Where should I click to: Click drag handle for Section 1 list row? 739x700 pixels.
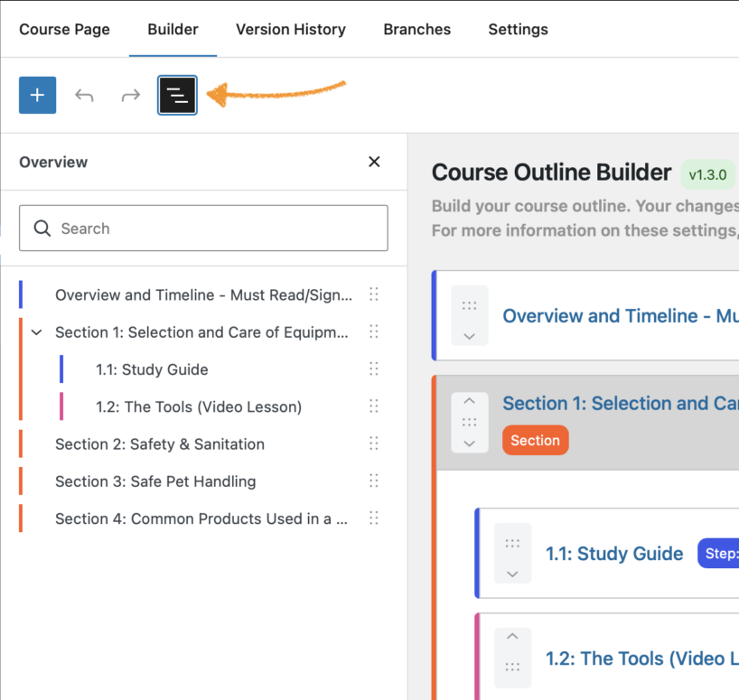(x=374, y=331)
